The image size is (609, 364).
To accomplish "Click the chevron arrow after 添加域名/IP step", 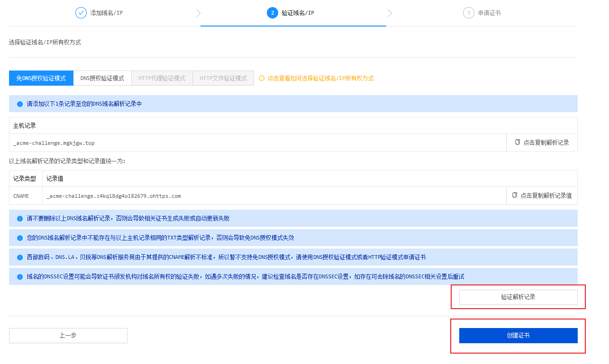I will click(198, 13).
